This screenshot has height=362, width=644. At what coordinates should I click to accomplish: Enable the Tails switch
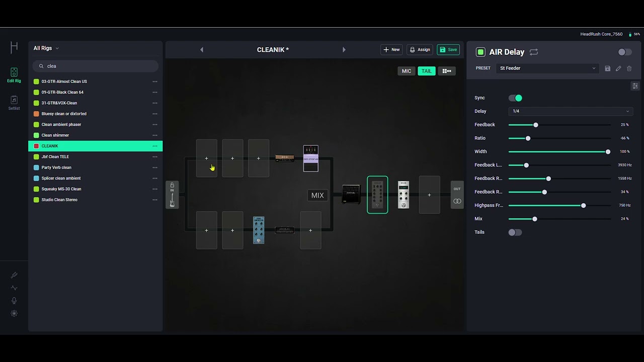pos(515,232)
